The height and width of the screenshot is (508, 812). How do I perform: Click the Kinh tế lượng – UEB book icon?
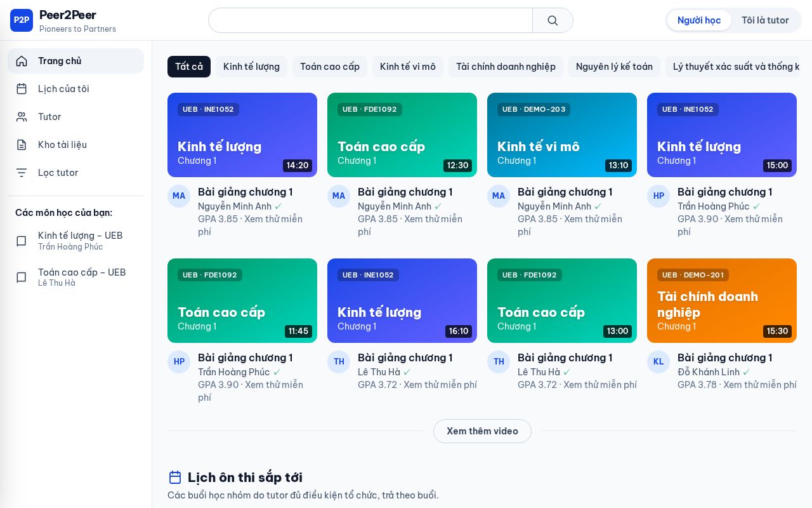pyautogui.click(x=22, y=241)
